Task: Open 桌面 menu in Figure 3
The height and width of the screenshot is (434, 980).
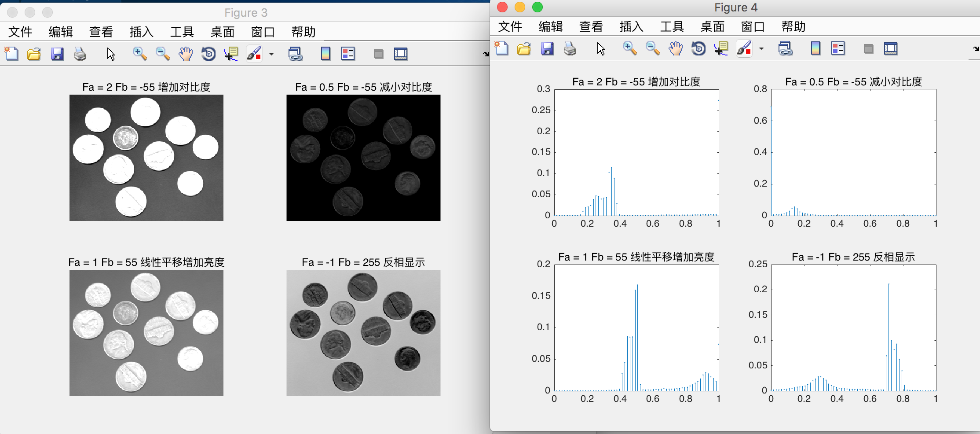Action: 223,32
